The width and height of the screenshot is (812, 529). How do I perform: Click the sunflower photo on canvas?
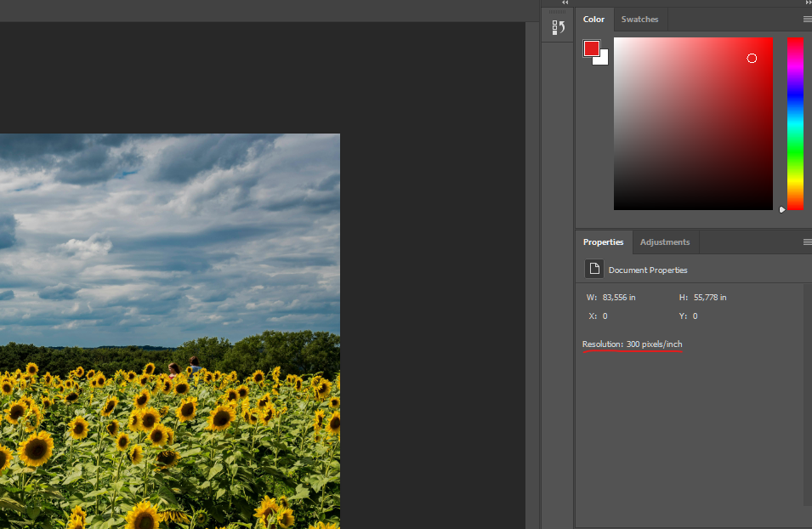170,331
